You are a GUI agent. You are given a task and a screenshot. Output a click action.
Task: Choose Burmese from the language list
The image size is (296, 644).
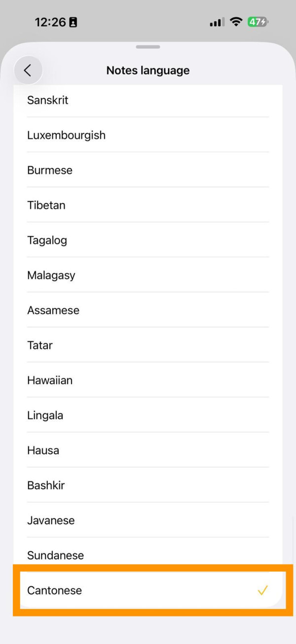coord(148,170)
